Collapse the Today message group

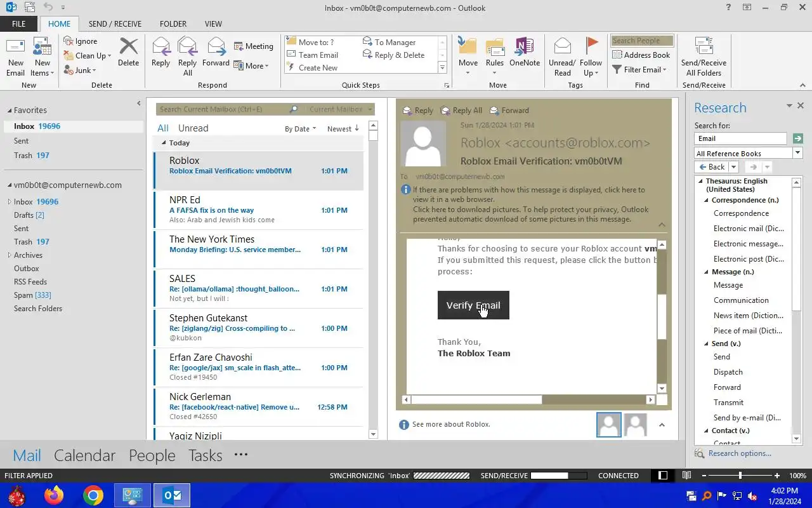point(164,143)
